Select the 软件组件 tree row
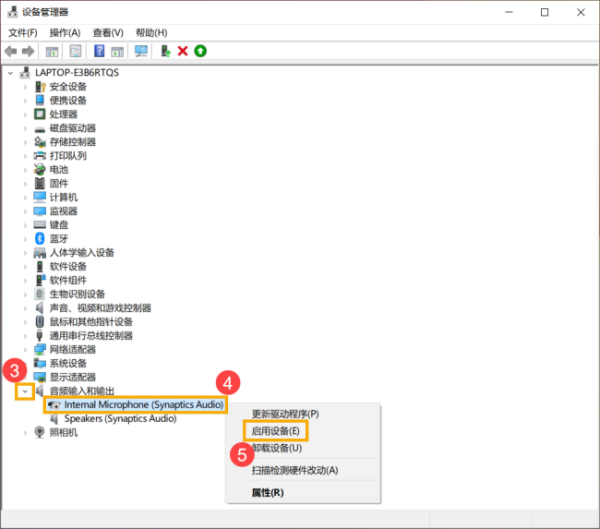This screenshot has height=529, width=600. (68, 280)
